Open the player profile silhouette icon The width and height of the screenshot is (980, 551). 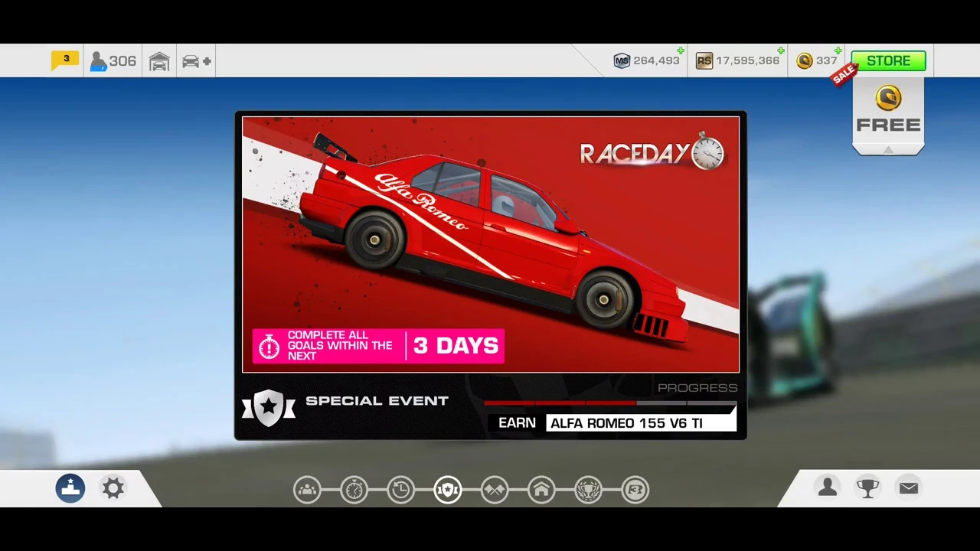[828, 487]
